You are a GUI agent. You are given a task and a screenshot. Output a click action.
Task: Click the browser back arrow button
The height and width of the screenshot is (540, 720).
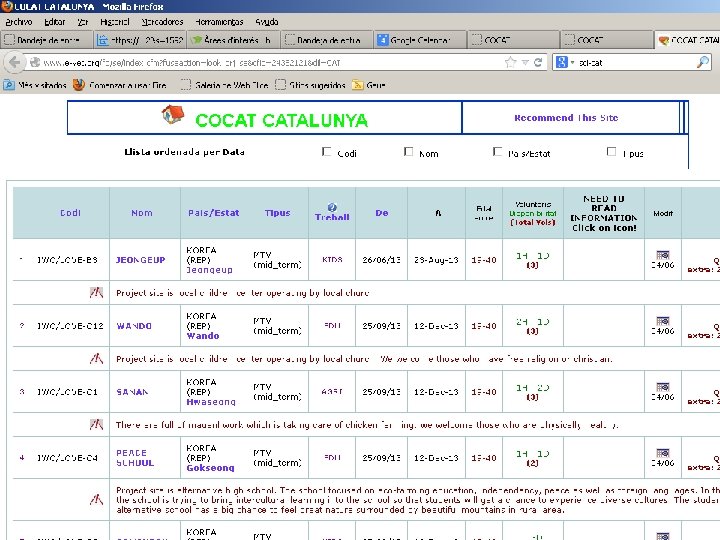pyautogui.click(x=15, y=62)
